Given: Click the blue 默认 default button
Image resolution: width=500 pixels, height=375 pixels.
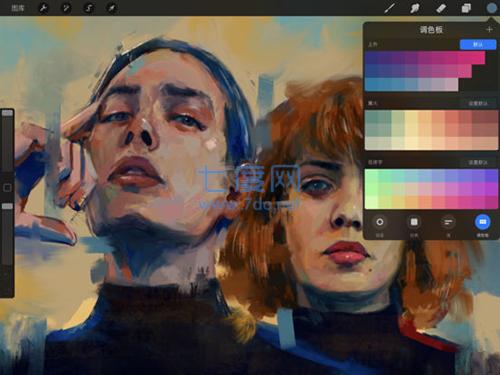Looking at the screenshot, I should (478, 44).
